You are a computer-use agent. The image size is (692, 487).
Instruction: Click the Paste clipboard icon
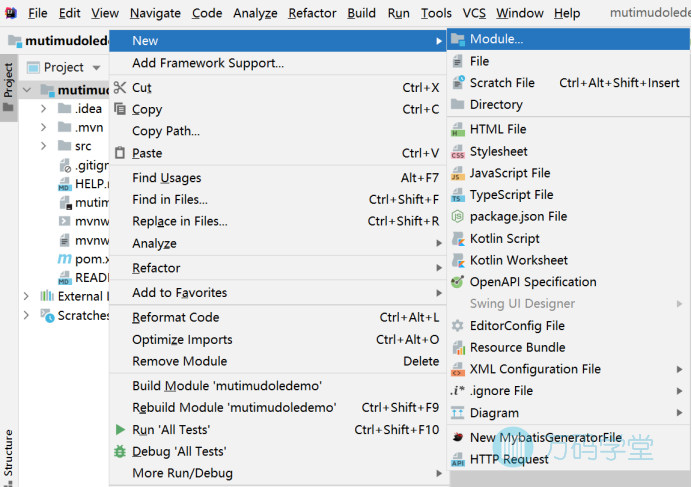pos(120,153)
